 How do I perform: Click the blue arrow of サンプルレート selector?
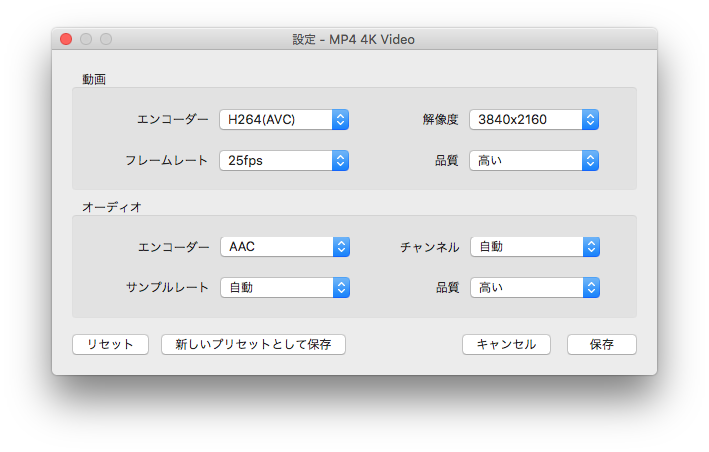click(340, 287)
